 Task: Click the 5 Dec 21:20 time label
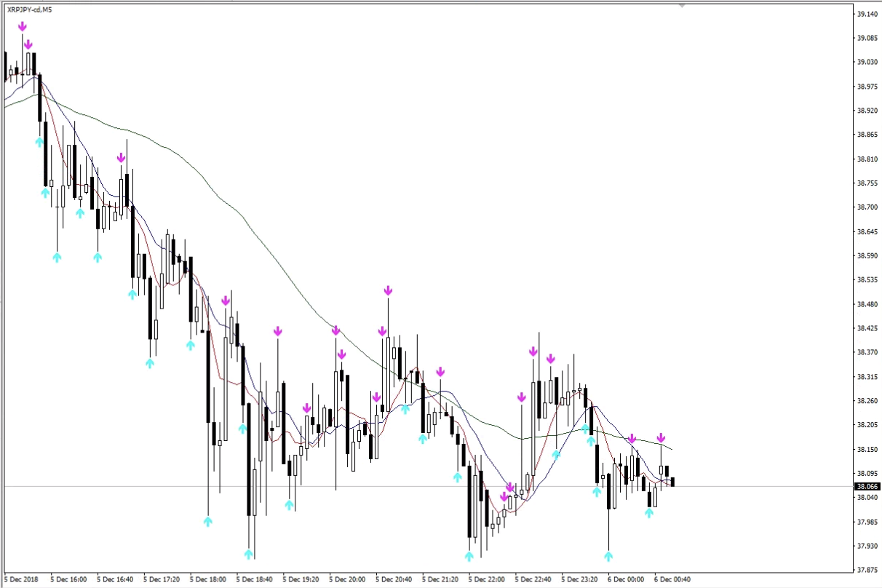tap(442, 580)
